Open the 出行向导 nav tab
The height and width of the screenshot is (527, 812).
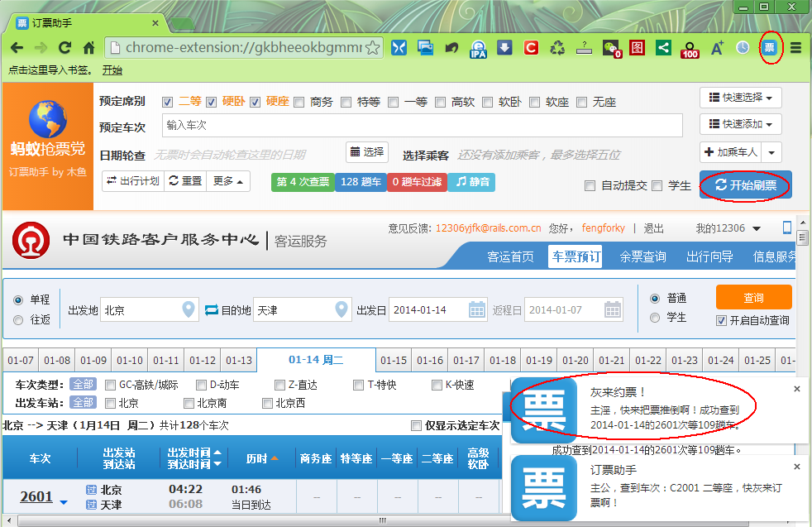tap(709, 256)
